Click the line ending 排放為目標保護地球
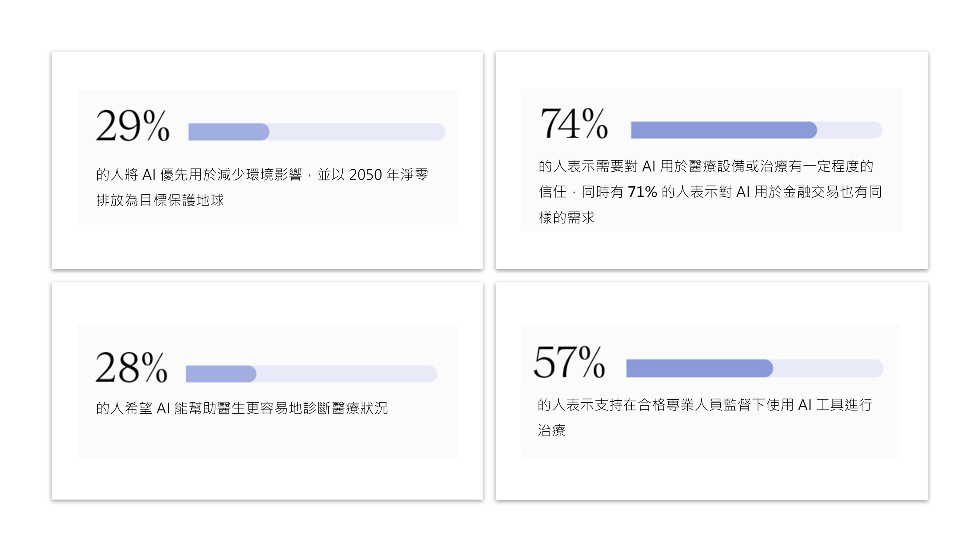 pyautogui.click(x=160, y=200)
